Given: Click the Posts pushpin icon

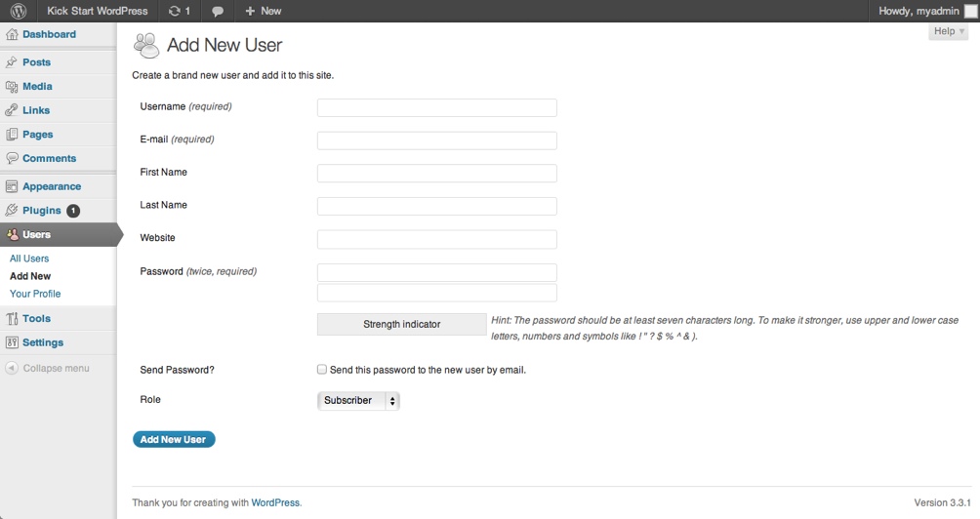Looking at the screenshot, I should (12, 62).
